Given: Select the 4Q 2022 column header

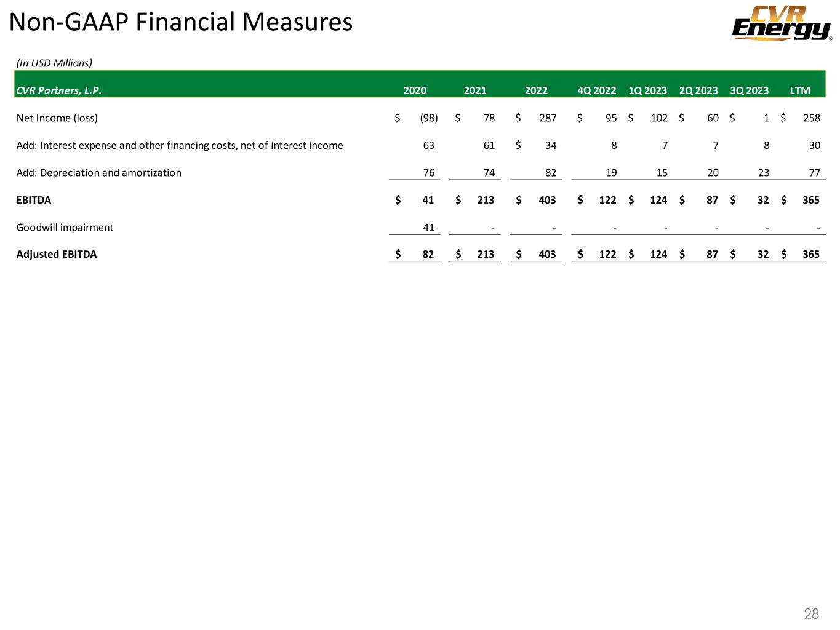Looking at the screenshot, I should (596, 90).
